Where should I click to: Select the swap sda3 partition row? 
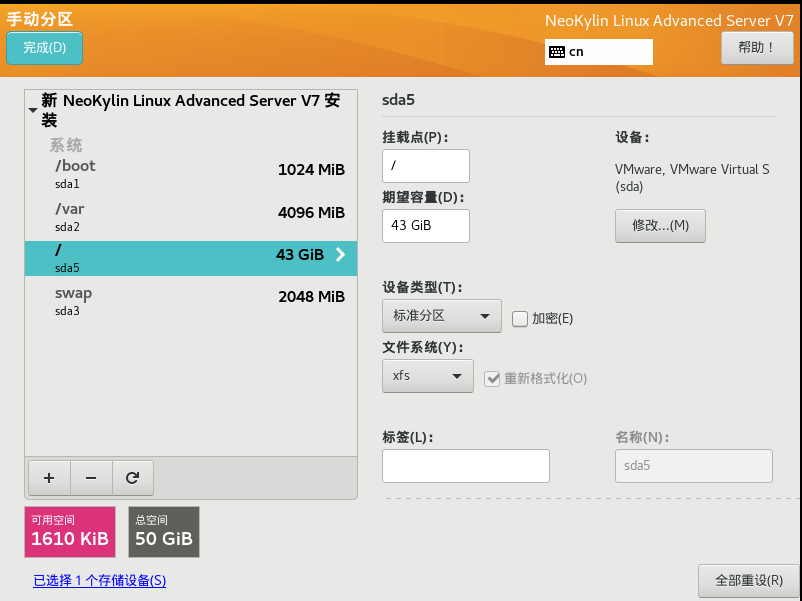click(191, 301)
